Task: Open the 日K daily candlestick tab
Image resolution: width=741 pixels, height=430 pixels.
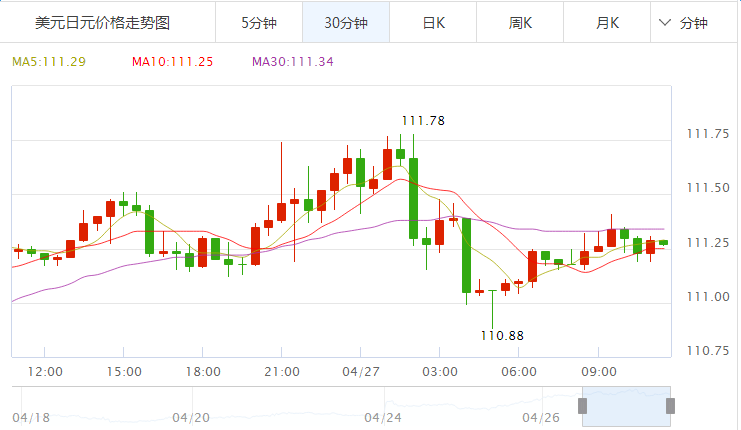Action: click(x=433, y=22)
